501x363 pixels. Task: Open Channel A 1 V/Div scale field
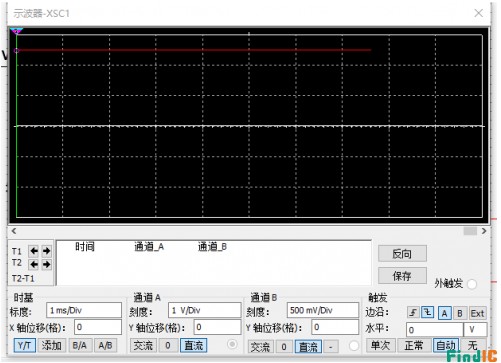pos(204,310)
